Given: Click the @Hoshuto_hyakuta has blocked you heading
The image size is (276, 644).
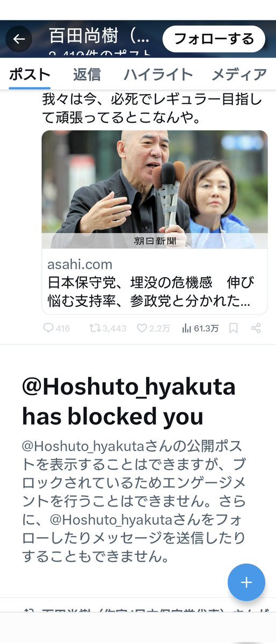Looking at the screenshot, I should tap(128, 402).
